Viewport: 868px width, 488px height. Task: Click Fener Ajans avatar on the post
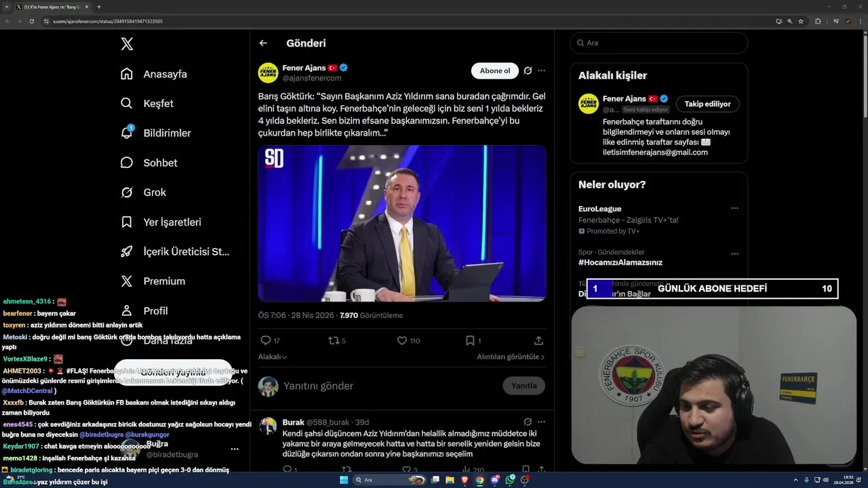(268, 73)
